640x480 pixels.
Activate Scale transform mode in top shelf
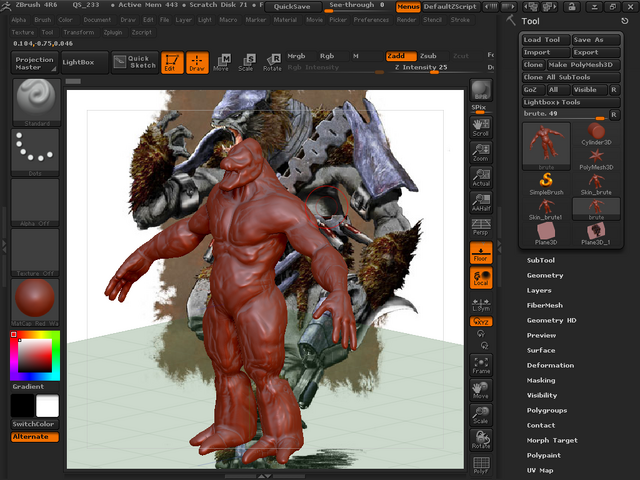pyautogui.click(x=246, y=62)
